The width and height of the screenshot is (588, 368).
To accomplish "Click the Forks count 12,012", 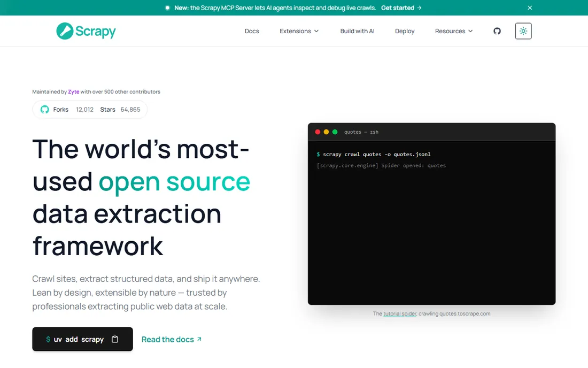I will pyautogui.click(x=85, y=110).
